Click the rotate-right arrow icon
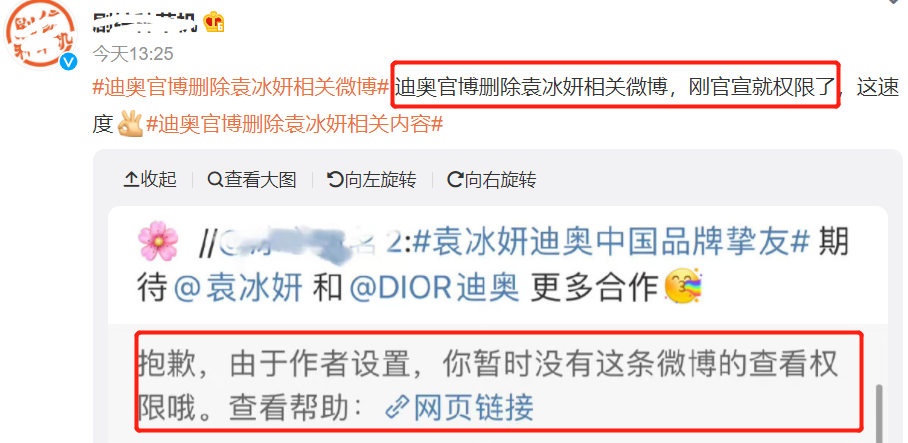The height and width of the screenshot is (443, 908). coord(455,180)
